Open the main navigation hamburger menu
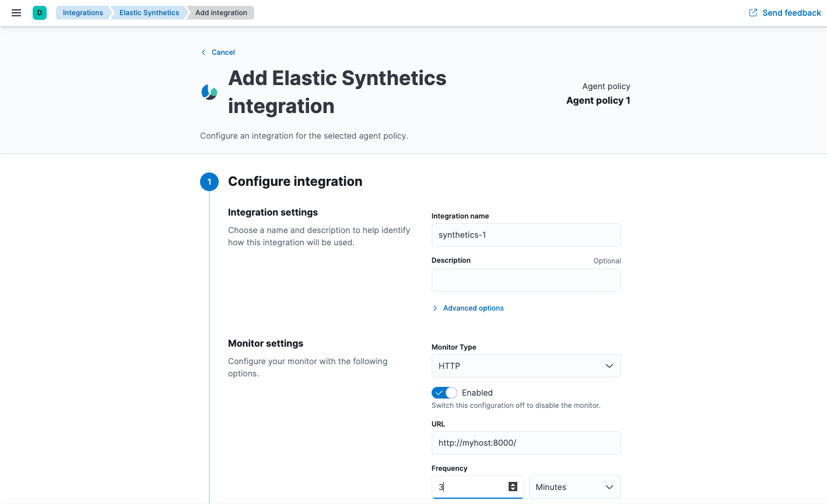The width and height of the screenshot is (827, 504). tap(16, 12)
